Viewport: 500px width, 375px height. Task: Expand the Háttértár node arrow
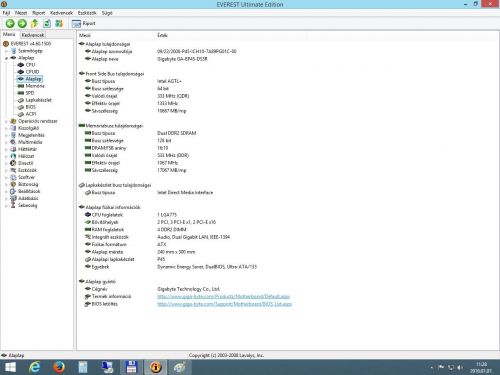[x=6, y=149]
